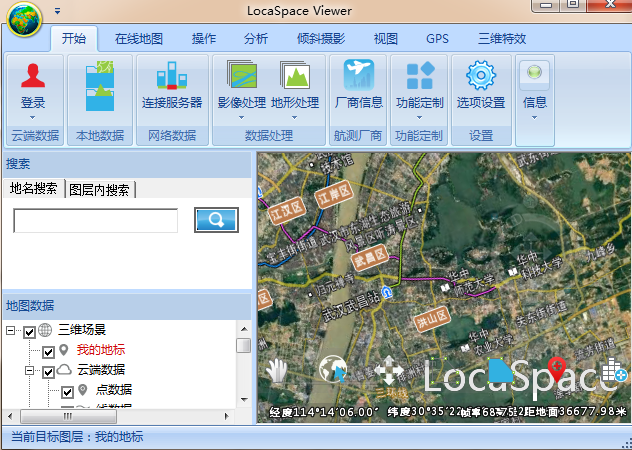Image resolution: width=632 pixels, height=450 pixels.
Task: Open the dropdown arrow under 信息
Action: point(534,118)
